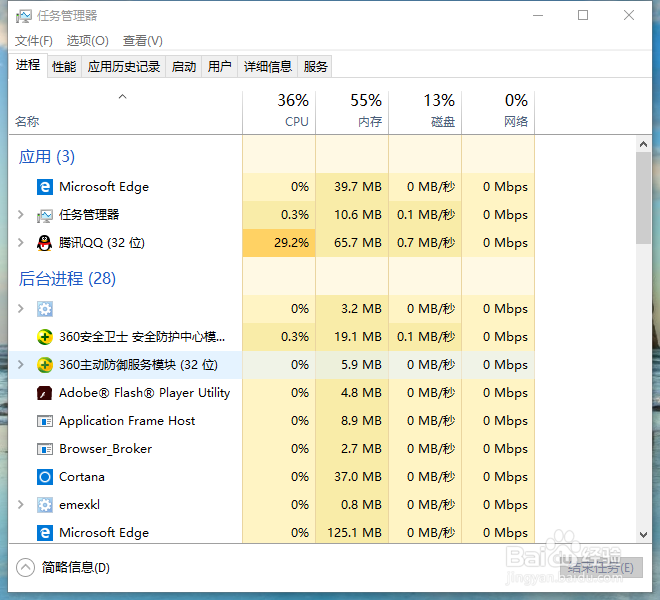
Task: Click the 37.0 MB memory cell
Action: click(x=352, y=477)
